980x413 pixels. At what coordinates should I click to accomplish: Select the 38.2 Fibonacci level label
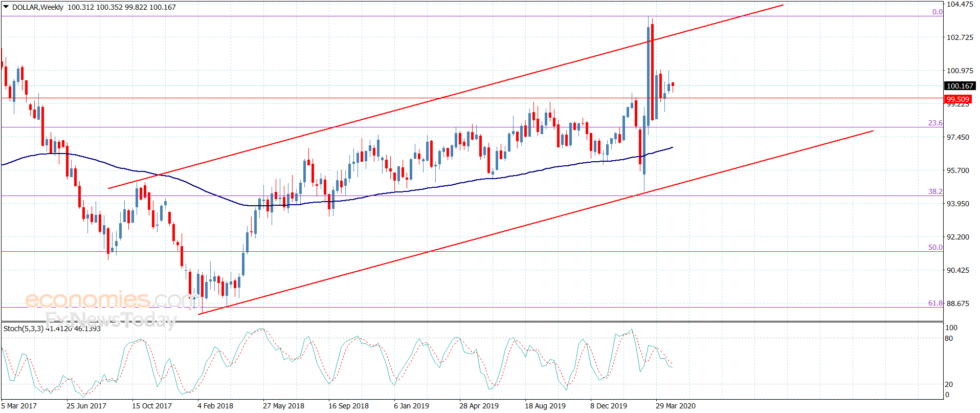(936, 191)
